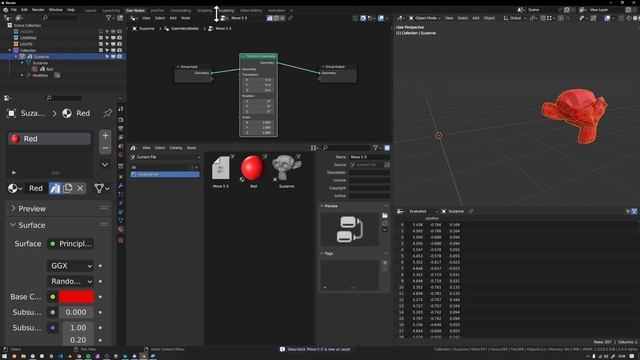The width and height of the screenshot is (640, 360).
Task: Open the Modifier properties wrench tab
Action: (121, 186)
